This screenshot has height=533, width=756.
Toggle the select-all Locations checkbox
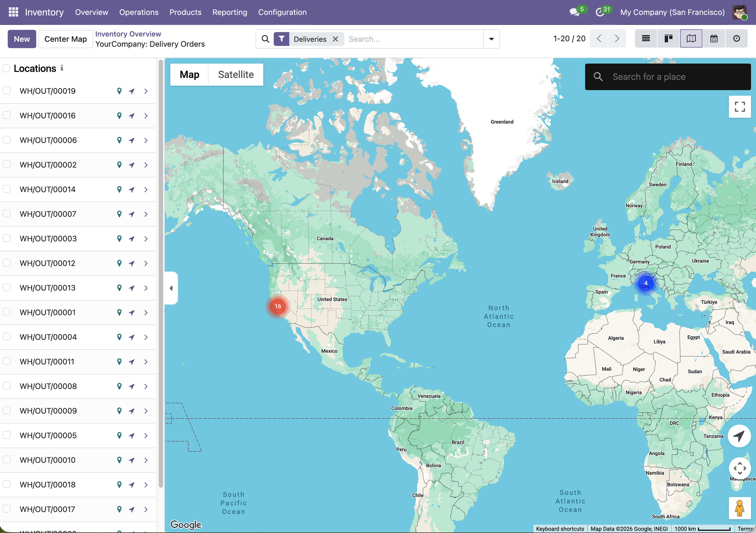click(6, 68)
